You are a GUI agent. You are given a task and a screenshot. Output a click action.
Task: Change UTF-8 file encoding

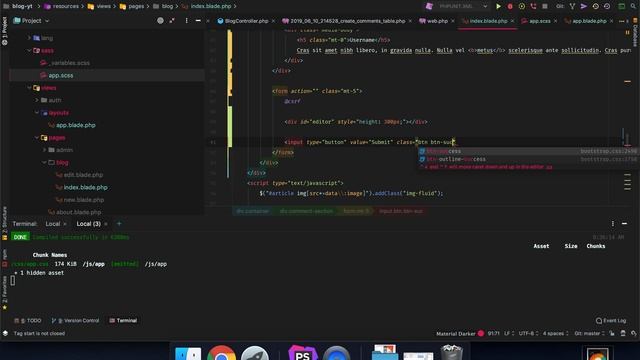click(529, 333)
